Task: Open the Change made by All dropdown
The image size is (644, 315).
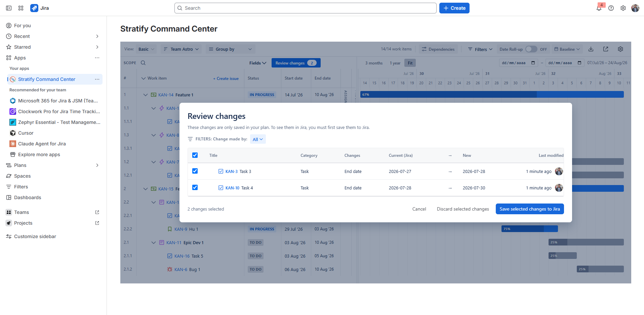Action: coord(258,139)
